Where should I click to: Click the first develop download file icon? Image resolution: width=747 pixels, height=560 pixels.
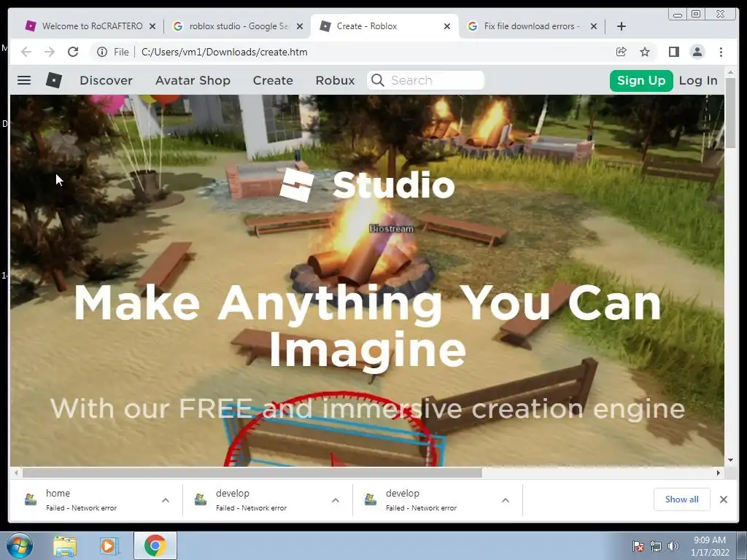click(201, 499)
